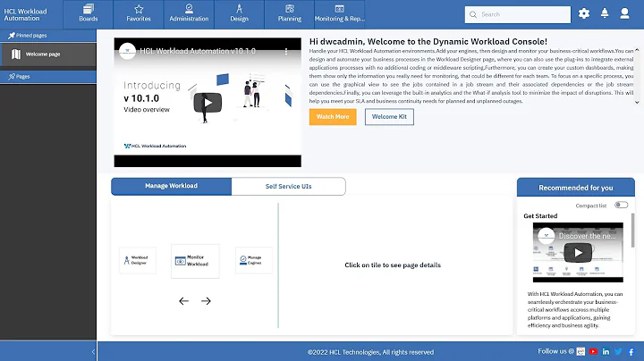Select Welcome page in sidebar
The height and width of the screenshot is (361, 644).
[x=48, y=55]
